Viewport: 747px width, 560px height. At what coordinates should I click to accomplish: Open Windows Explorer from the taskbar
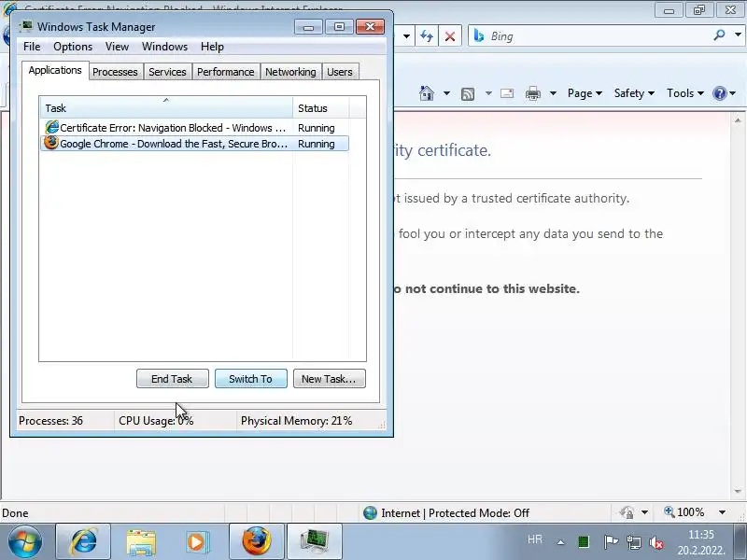pos(141,542)
